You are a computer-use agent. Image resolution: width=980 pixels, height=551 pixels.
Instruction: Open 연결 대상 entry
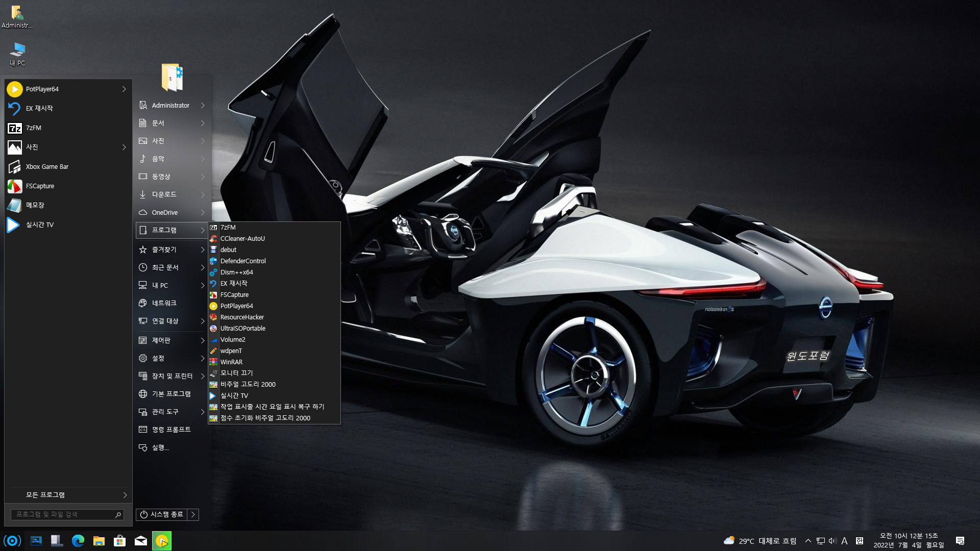point(172,321)
